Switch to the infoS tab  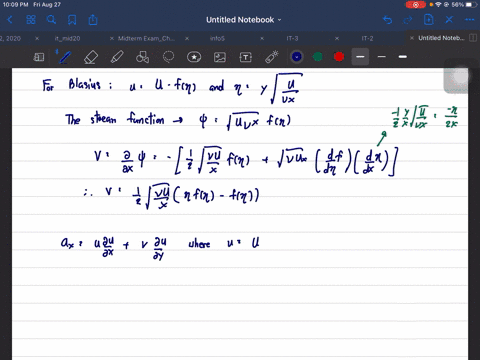(x=217, y=38)
